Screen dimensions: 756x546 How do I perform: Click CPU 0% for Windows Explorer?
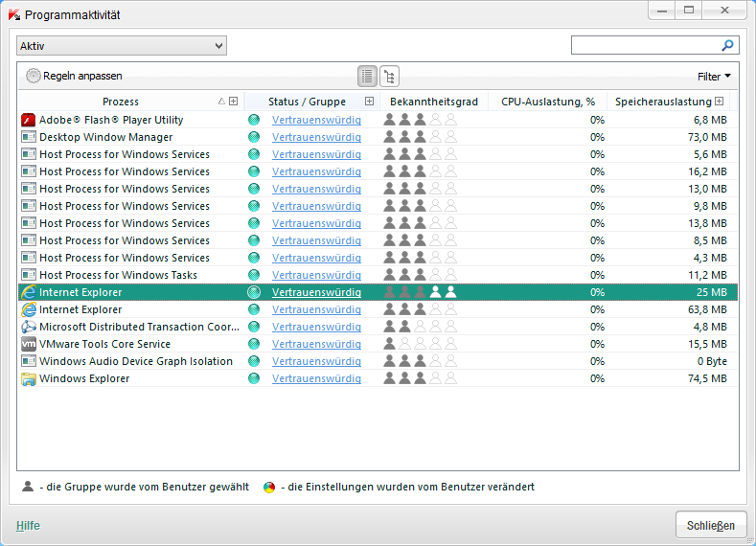click(x=597, y=378)
